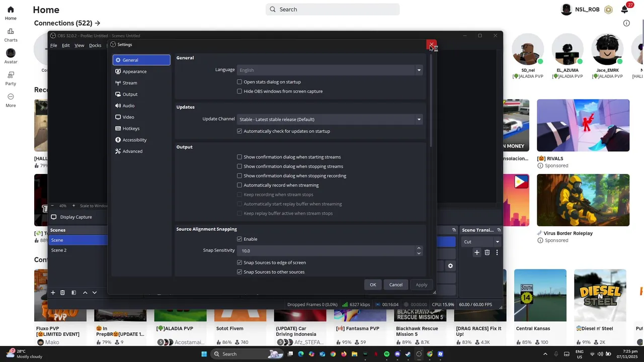Decrease Snap Sensitivity with down arrow
The height and width of the screenshot is (362, 644).
coord(419,253)
